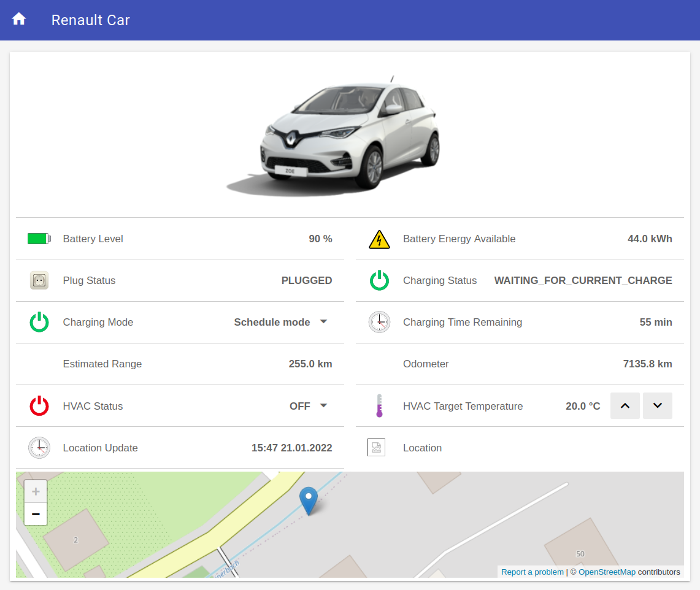Click the HVAC thermometer icon
This screenshot has width=700, height=590.
click(x=379, y=406)
